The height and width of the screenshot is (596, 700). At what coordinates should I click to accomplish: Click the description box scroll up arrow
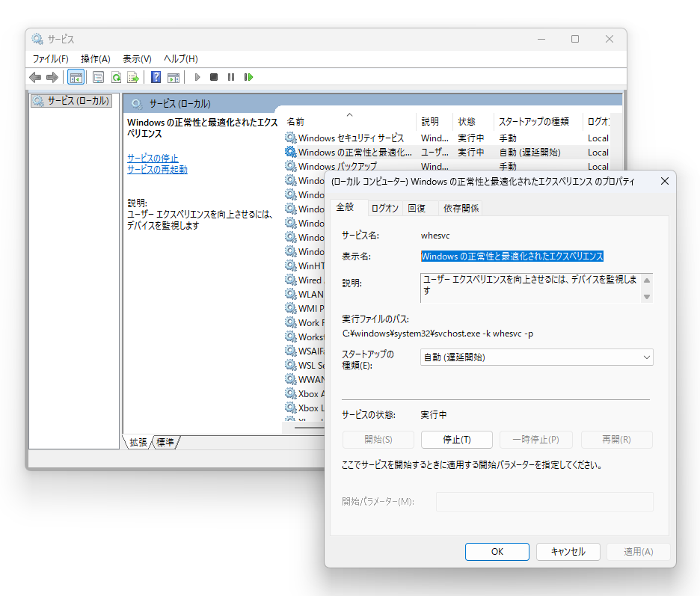[647, 280]
